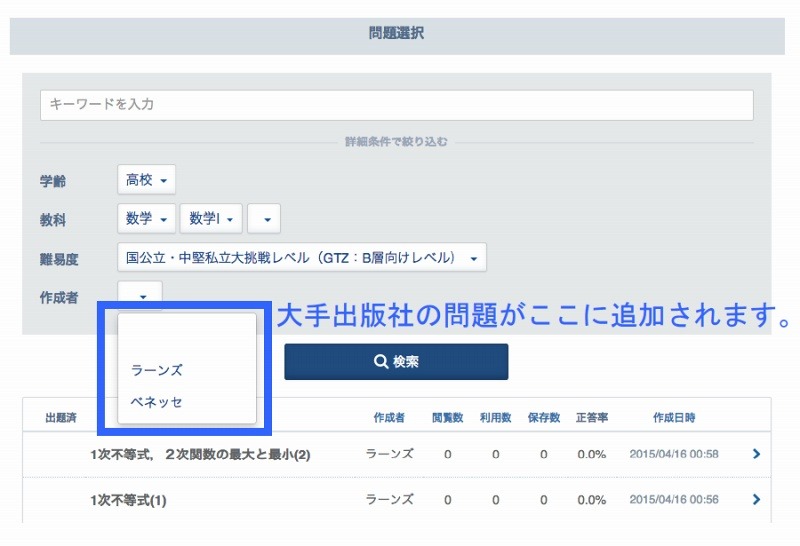The image size is (800, 546).
Task: Open arrow for 1次不等式(1) row
Action: click(x=756, y=500)
